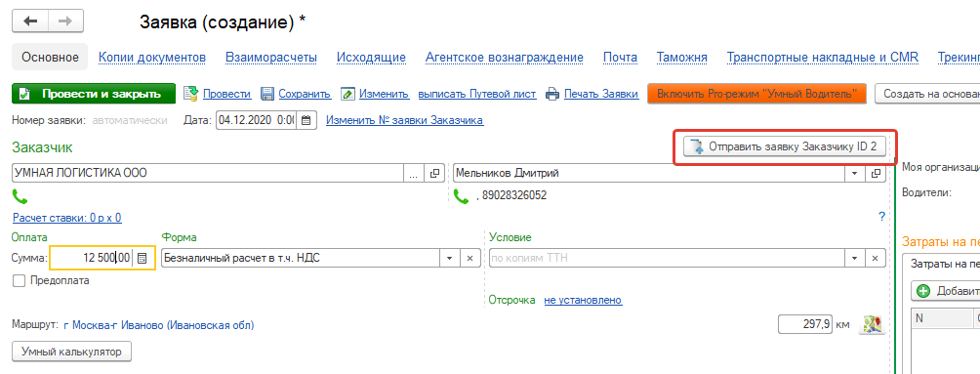Clear the Форма payment field
Viewport: 980px width, 374px height.
pyautogui.click(x=470, y=258)
